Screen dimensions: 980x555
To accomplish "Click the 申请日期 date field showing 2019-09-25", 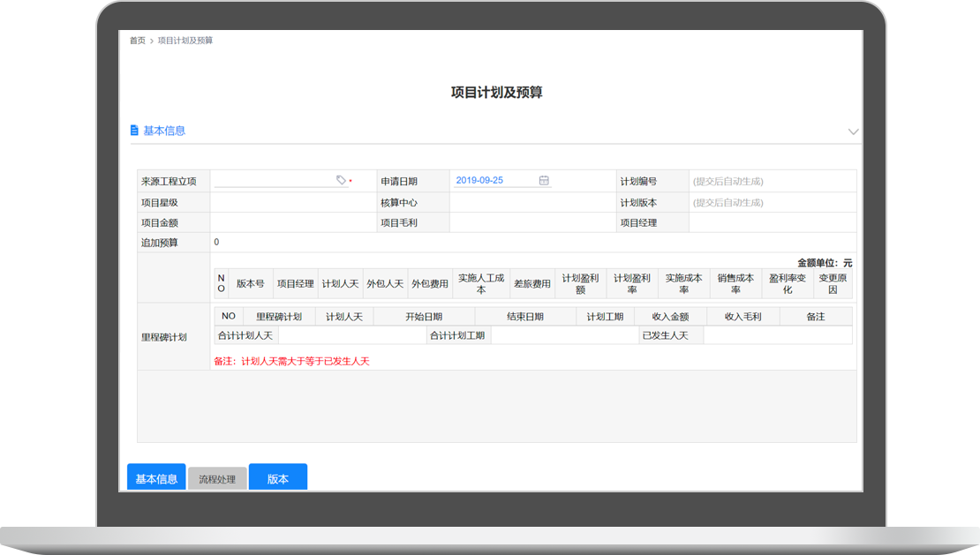I will click(x=493, y=180).
